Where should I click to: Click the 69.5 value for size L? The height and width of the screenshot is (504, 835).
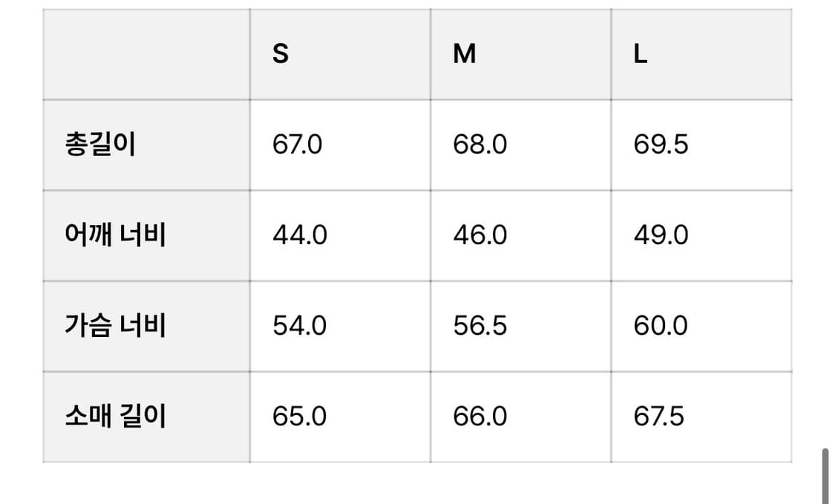pos(661,145)
